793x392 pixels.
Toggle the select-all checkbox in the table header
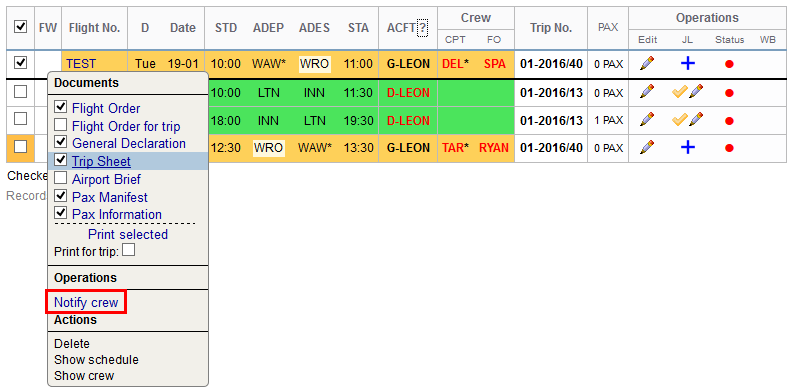(20, 27)
